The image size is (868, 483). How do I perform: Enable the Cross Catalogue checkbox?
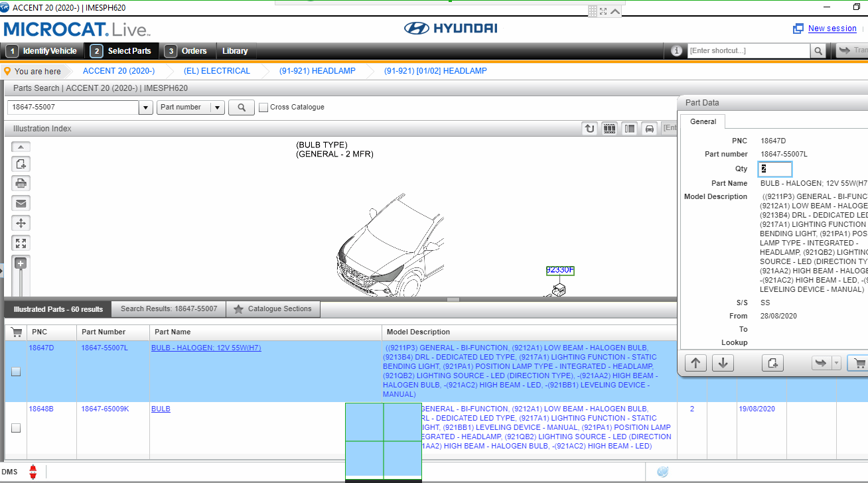(x=263, y=107)
